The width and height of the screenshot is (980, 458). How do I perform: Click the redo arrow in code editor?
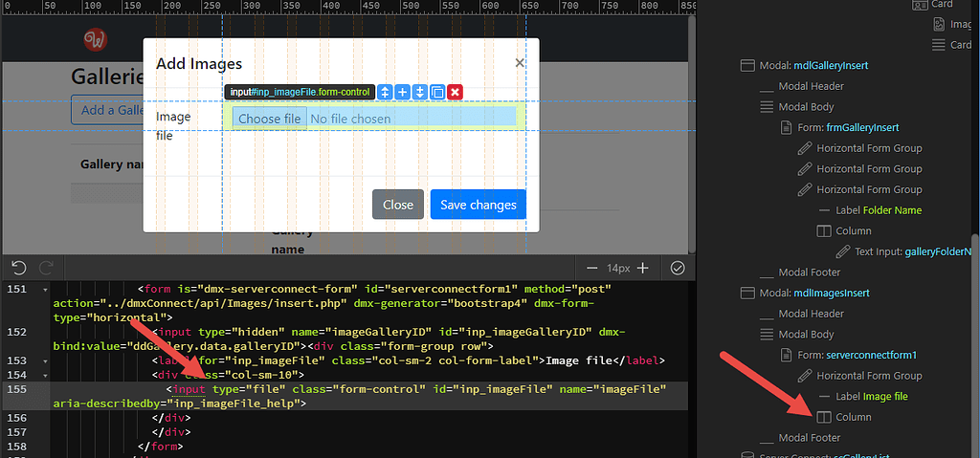[42, 268]
